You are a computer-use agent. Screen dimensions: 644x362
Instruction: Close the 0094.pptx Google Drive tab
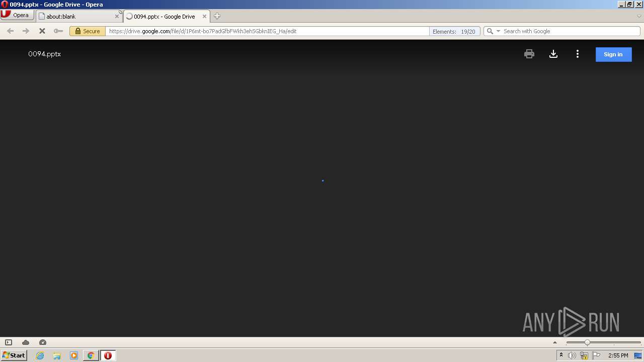[x=204, y=16]
